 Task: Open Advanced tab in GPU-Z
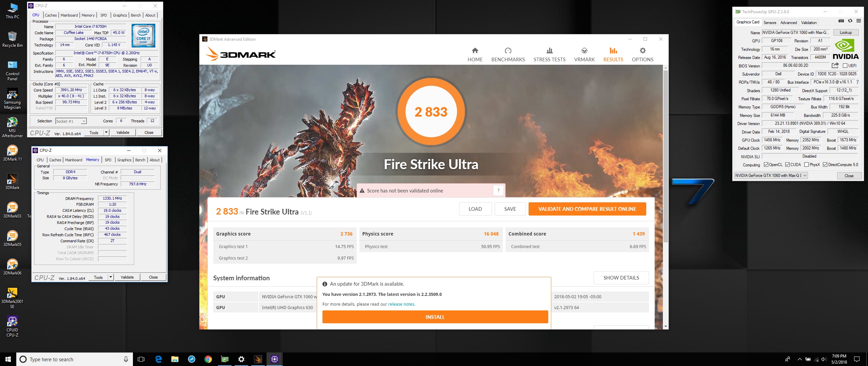click(788, 23)
